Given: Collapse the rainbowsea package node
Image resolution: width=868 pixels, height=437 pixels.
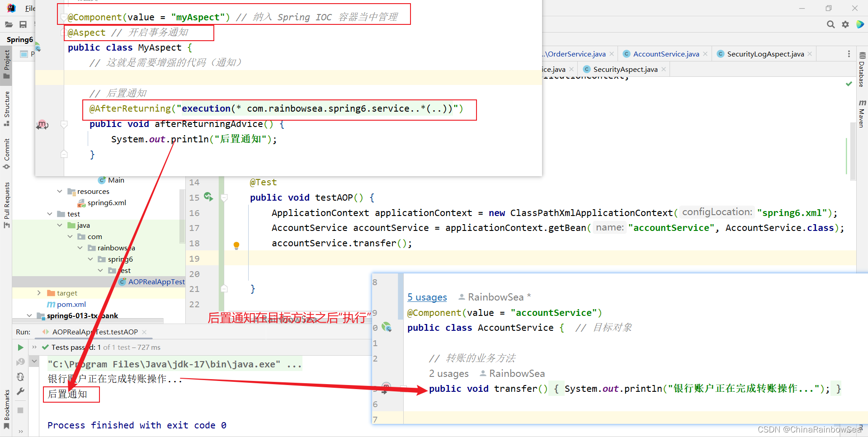Looking at the screenshot, I should pyautogui.click(x=80, y=248).
